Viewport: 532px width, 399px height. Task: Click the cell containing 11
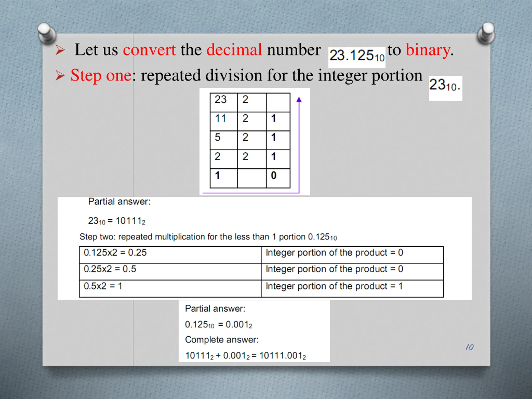(223, 121)
